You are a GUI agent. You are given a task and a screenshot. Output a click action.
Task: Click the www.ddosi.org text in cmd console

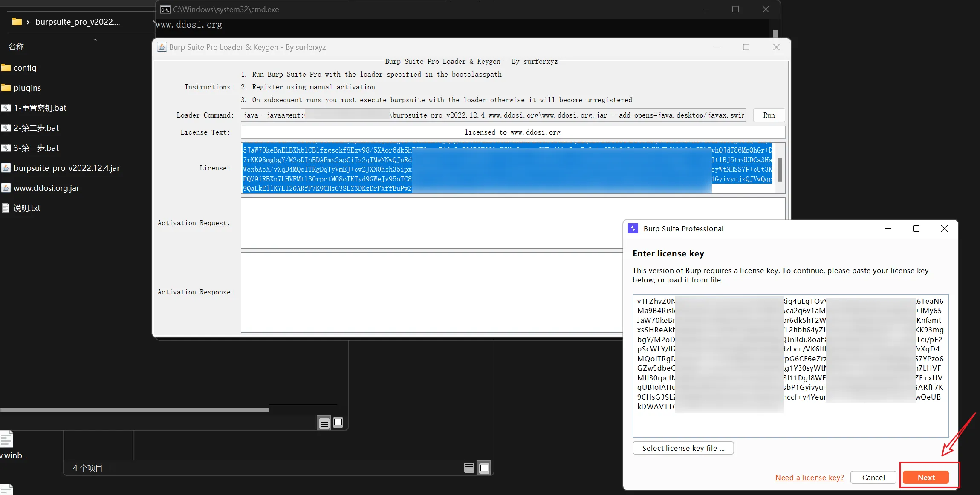coord(189,25)
